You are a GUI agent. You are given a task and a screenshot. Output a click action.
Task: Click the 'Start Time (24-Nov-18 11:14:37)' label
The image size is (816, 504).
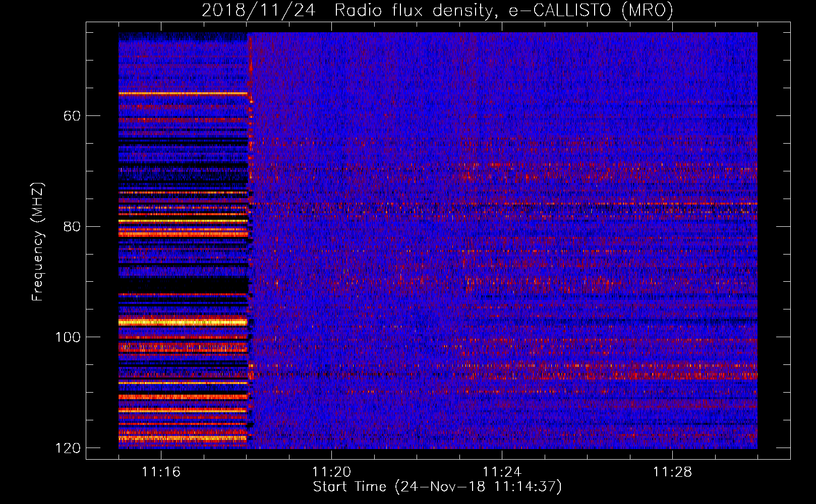click(x=437, y=487)
